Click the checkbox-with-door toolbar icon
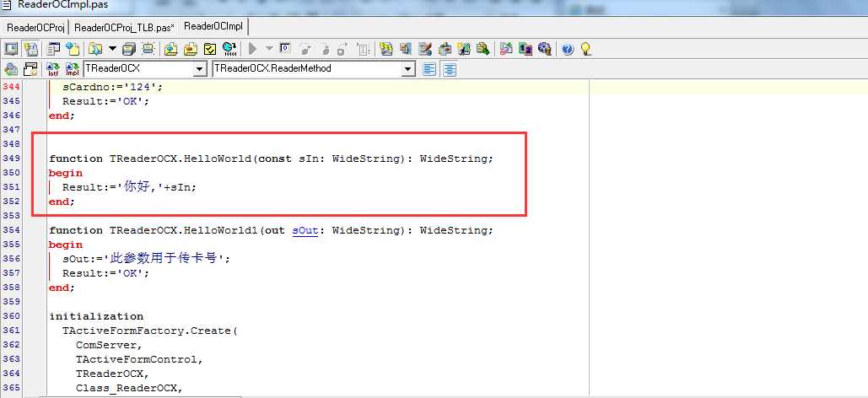The width and height of the screenshot is (868, 398). [405, 49]
